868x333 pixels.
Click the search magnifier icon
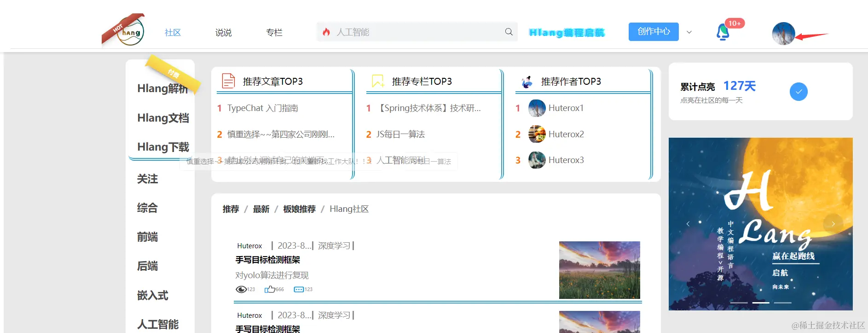click(509, 32)
